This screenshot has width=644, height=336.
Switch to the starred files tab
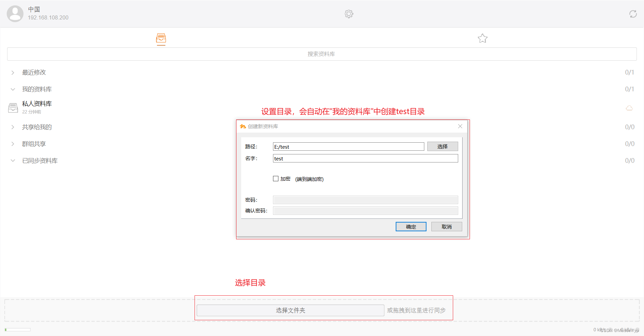(x=483, y=38)
